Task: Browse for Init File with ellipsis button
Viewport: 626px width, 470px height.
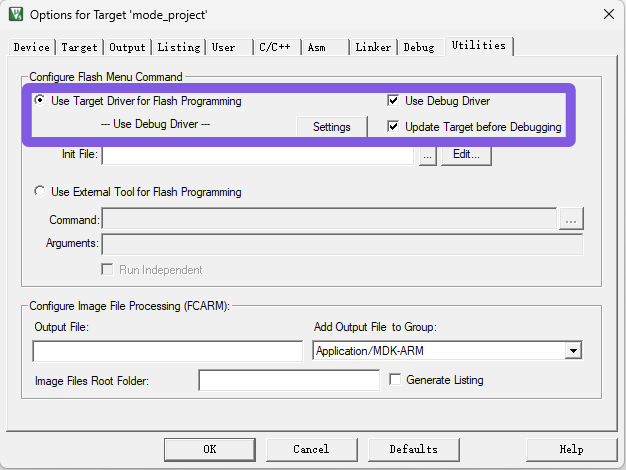Action: [x=428, y=155]
